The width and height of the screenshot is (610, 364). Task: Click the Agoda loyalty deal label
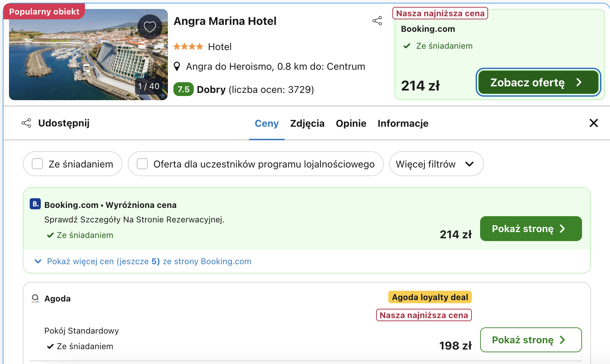tap(429, 297)
